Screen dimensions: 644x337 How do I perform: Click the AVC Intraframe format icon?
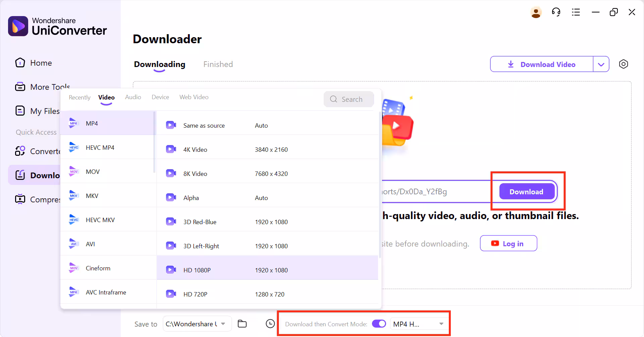(x=73, y=292)
